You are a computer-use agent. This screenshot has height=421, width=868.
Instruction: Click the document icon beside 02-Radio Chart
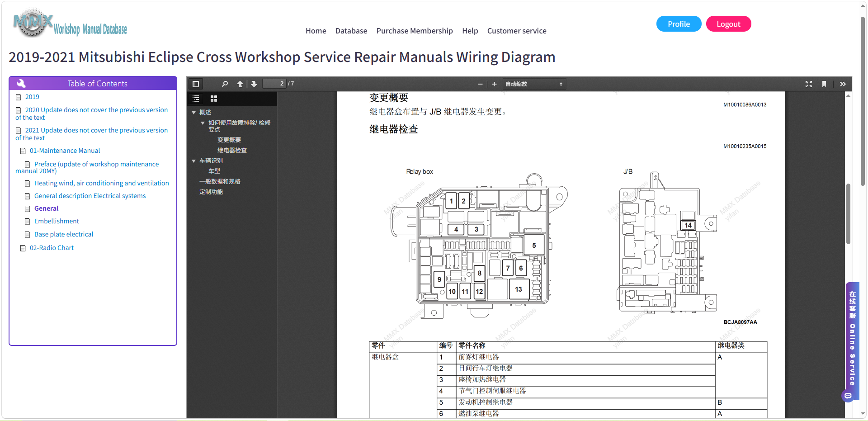point(23,248)
